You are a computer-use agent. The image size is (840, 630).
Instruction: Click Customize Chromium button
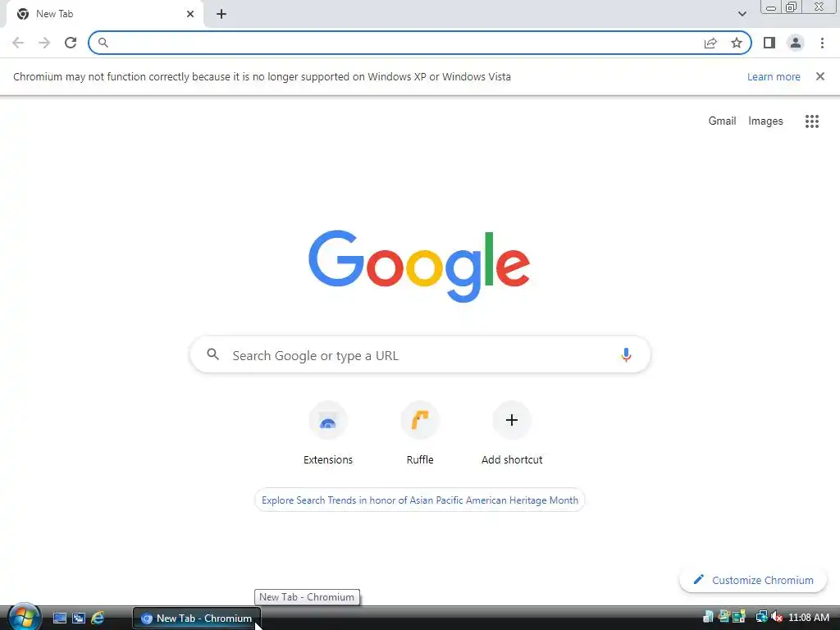click(x=753, y=580)
